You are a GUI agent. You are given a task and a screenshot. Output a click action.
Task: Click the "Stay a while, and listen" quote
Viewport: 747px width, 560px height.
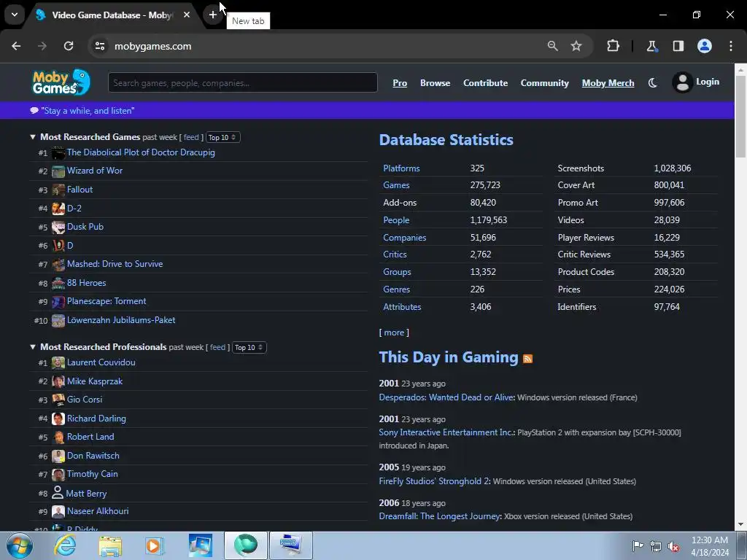[x=88, y=111]
